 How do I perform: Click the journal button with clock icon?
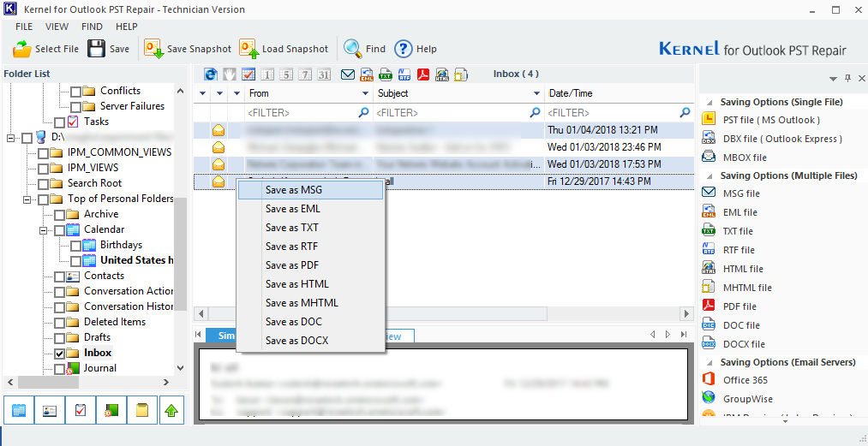point(111,410)
